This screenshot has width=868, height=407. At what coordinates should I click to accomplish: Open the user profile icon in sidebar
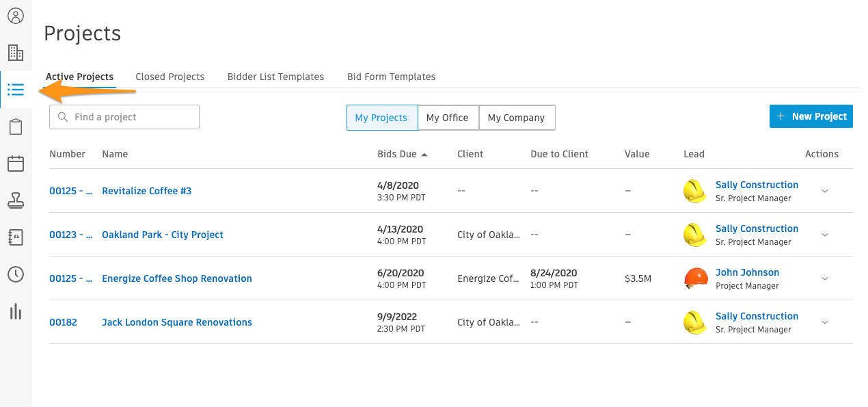[16, 16]
